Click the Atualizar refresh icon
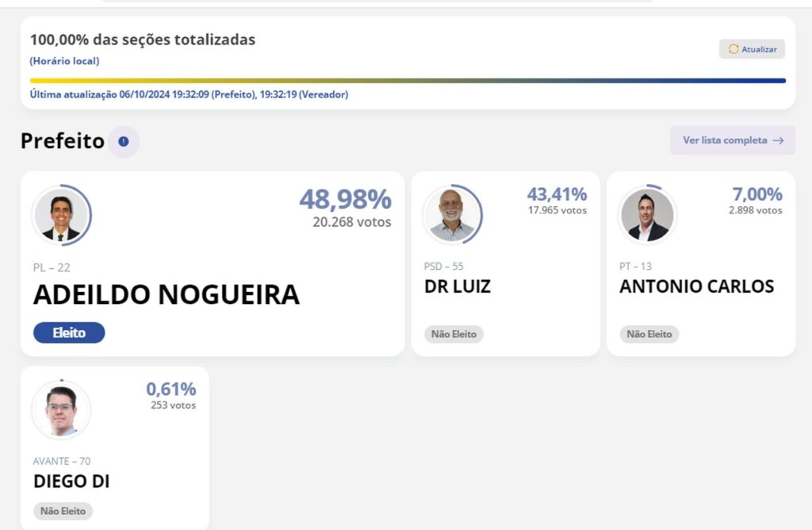Viewport: 812px width, 530px height. [x=733, y=49]
